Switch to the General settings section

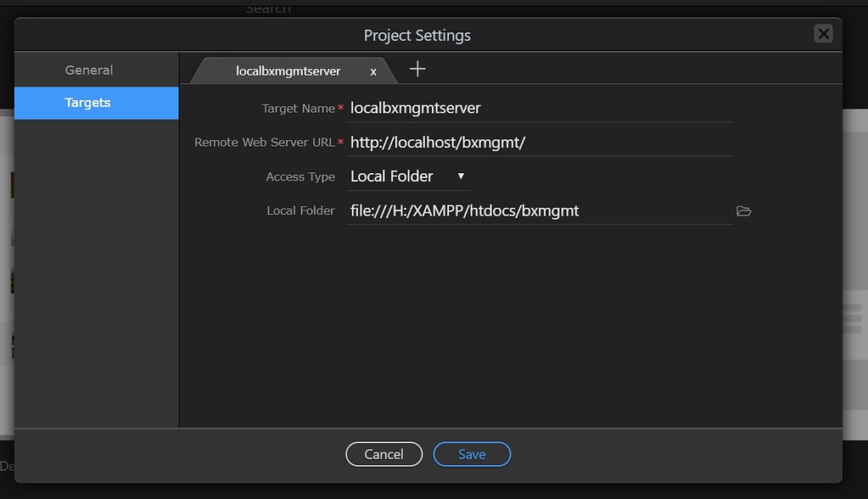[x=87, y=70]
